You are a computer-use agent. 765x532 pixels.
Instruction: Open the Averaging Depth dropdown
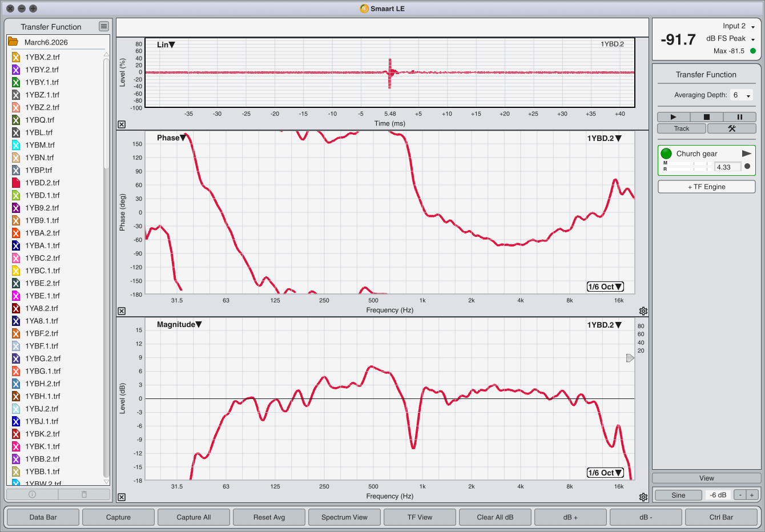(x=742, y=95)
